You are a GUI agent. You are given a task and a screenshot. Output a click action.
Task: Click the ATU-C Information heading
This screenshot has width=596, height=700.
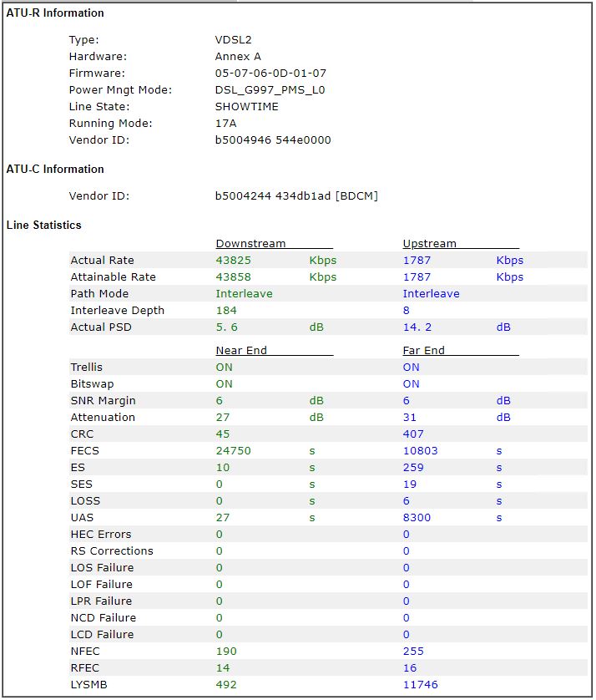pos(55,170)
